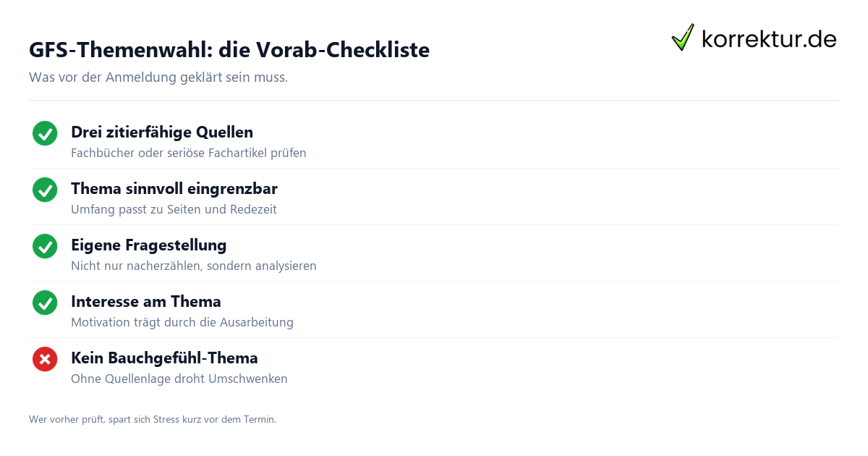Click Nicht nur nacherzählen, sondern analysieren text
The width and height of the screenshot is (868, 456).
[194, 266]
